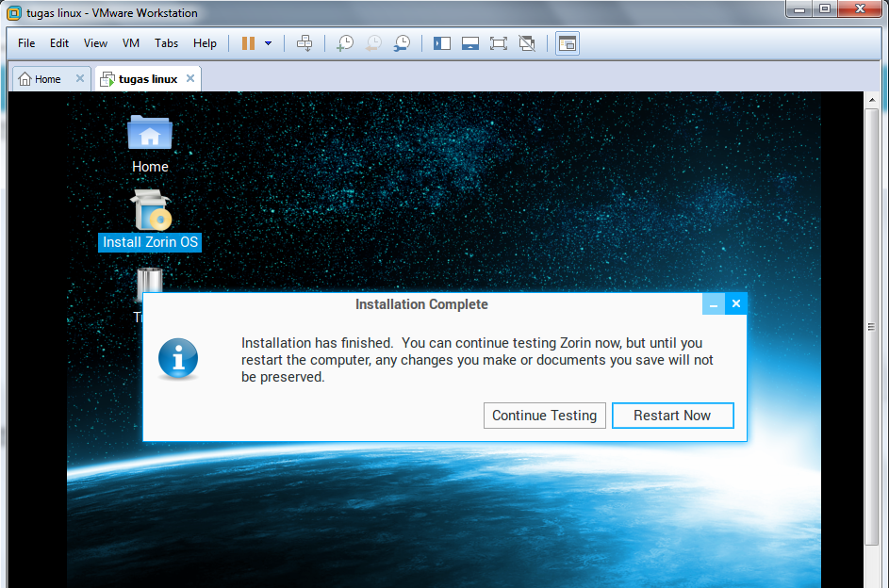Viewport: 889px width, 588px height.
Task: Click the VMware Workstation title bar icon
Action: pyautogui.click(x=13, y=12)
